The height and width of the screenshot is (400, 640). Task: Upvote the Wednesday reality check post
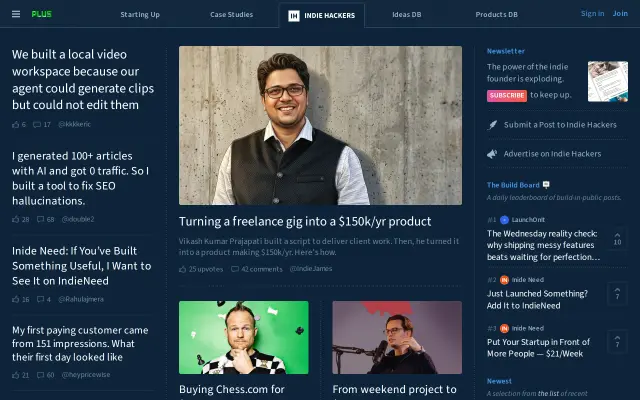[617, 239]
